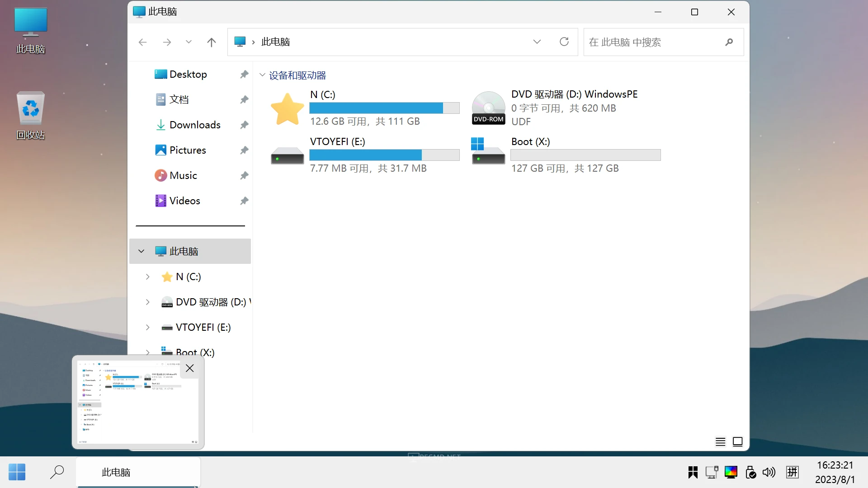Open 此电脑 desktop shortcut
The height and width of the screenshot is (488, 868).
coord(31,31)
